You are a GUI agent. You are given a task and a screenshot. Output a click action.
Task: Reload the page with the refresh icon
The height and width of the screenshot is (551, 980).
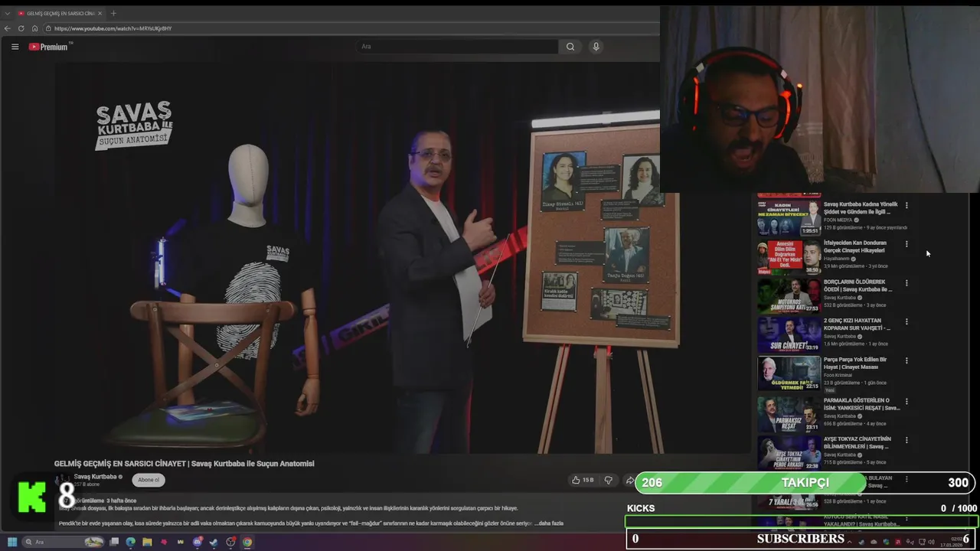pyautogui.click(x=21, y=28)
